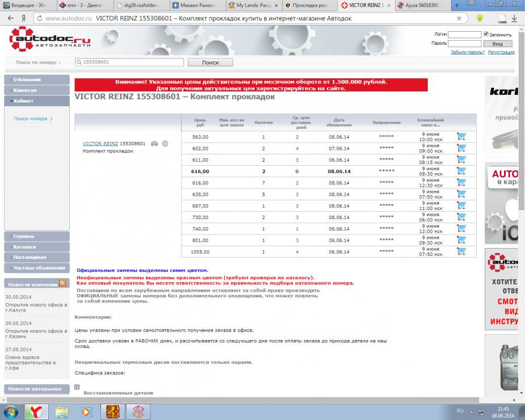The image size is (525, 420).
Task: Open browser downloads arrow icon
Action: coord(514,18)
